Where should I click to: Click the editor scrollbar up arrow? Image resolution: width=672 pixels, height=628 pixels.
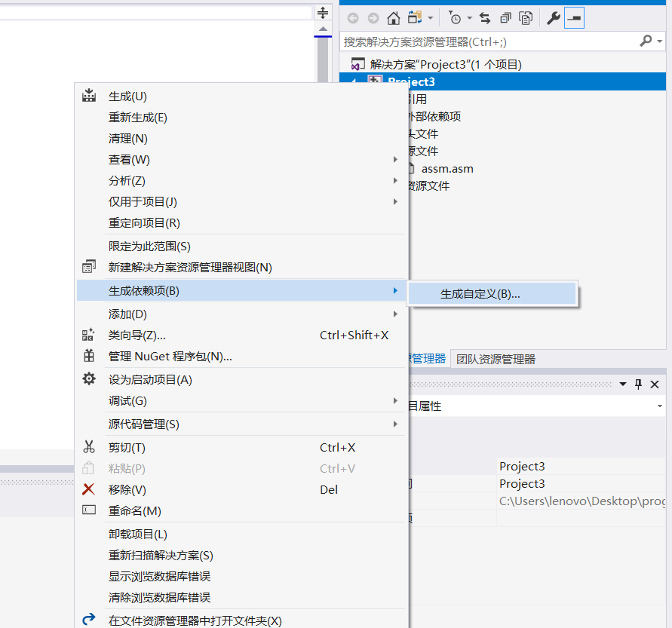click(323, 29)
